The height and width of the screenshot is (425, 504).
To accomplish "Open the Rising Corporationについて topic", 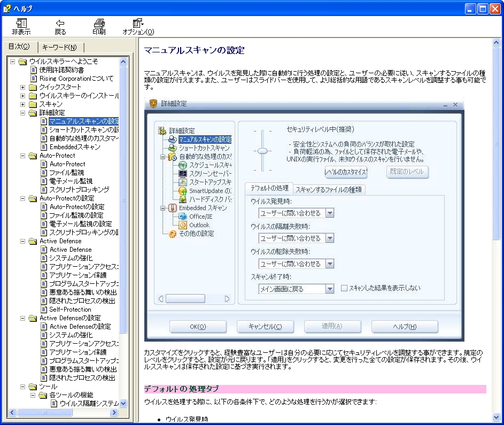I will tap(76, 79).
